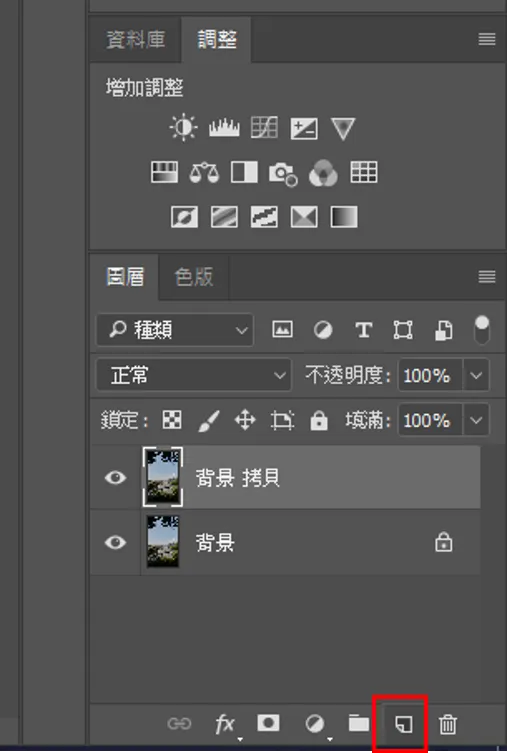The image size is (507, 753).
Task: Filter layers by smart objects
Action: tap(443, 330)
